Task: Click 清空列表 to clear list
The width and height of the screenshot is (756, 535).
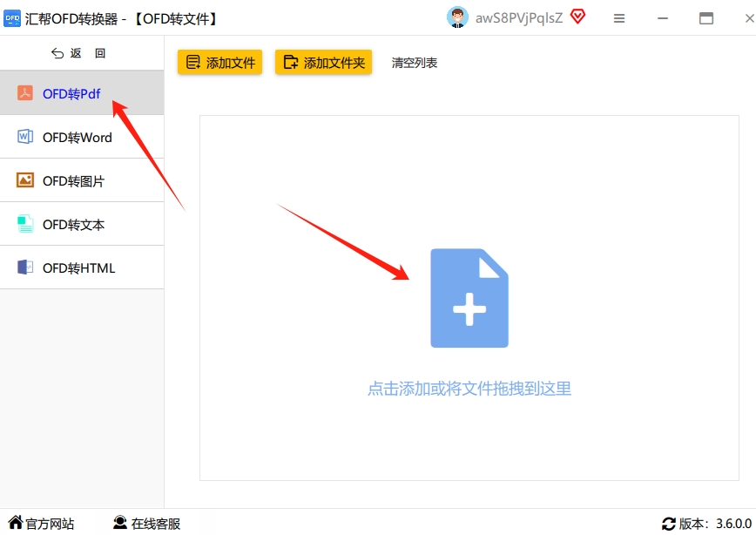Action: tap(415, 63)
